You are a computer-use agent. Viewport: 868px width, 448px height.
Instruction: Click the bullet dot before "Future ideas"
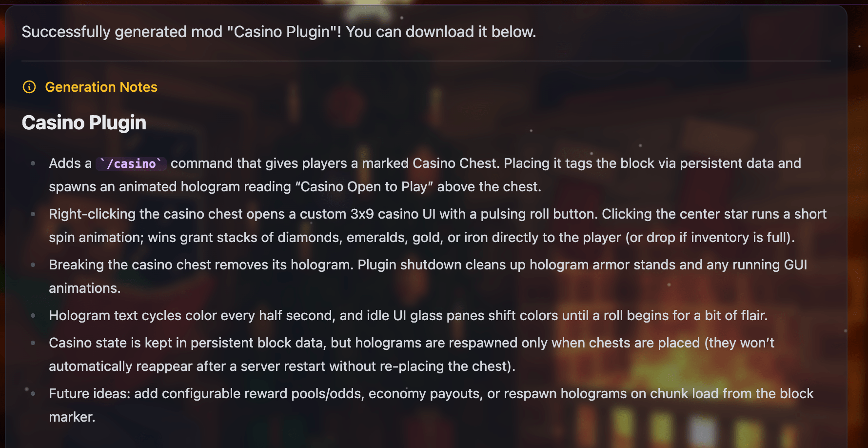tap(33, 394)
